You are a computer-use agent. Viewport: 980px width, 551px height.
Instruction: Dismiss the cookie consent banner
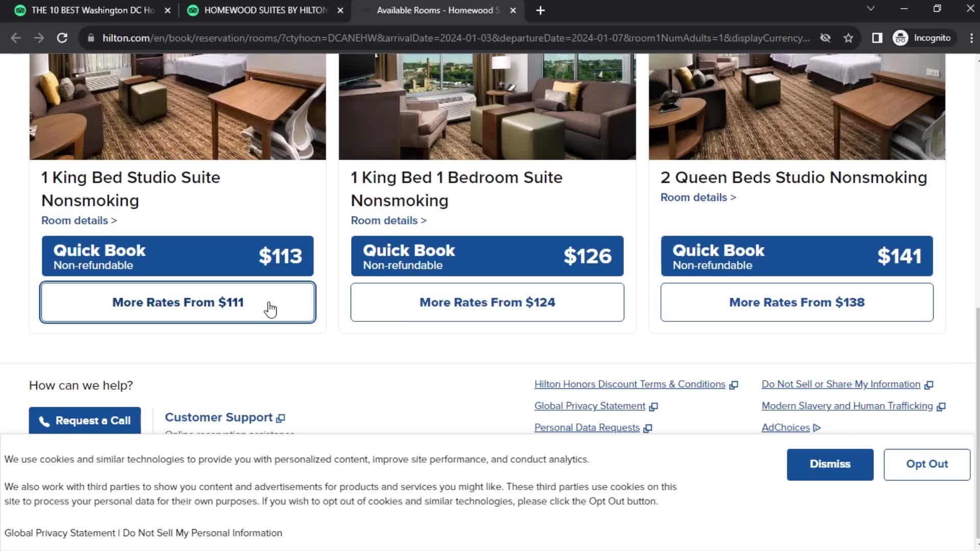pyautogui.click(x=830, y=464)
